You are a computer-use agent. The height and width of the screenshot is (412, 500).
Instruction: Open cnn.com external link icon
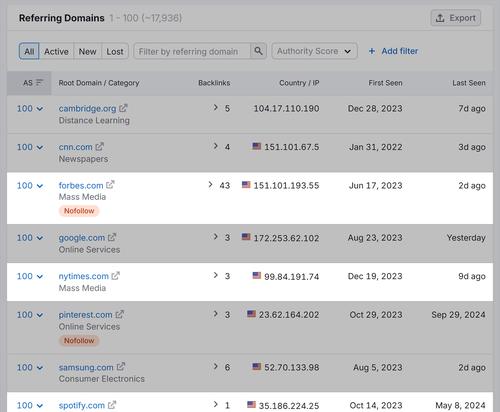click(x=99, y=146)
